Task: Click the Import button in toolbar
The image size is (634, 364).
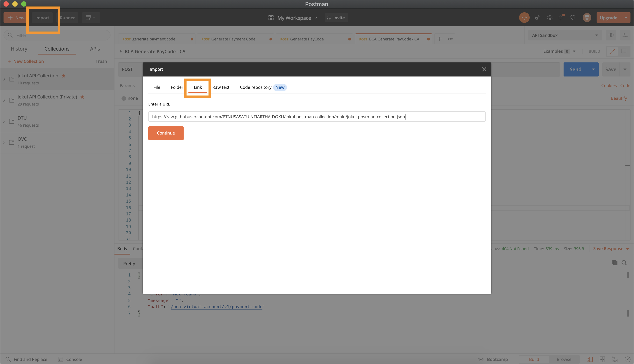Action: [42, 18]
